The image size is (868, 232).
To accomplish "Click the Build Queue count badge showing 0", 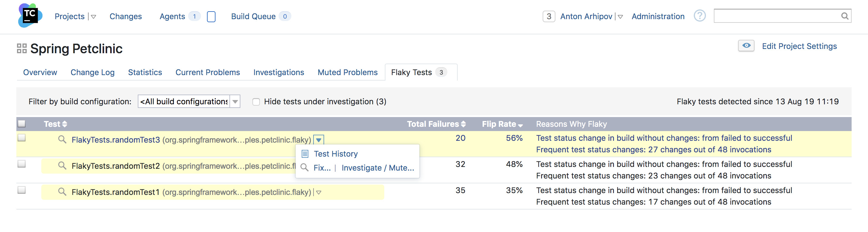I will tap(285, 16).
